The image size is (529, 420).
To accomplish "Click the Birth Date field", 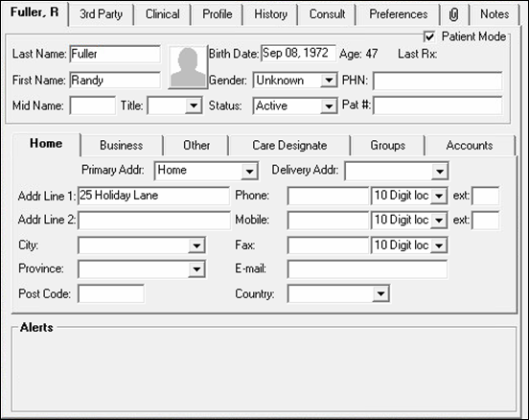I will tap(299, 54).
